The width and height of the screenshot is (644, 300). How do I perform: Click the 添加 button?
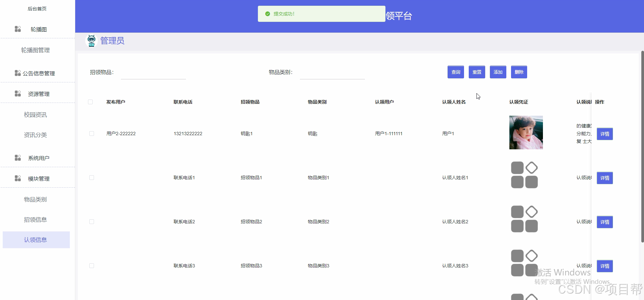(498, 72)
